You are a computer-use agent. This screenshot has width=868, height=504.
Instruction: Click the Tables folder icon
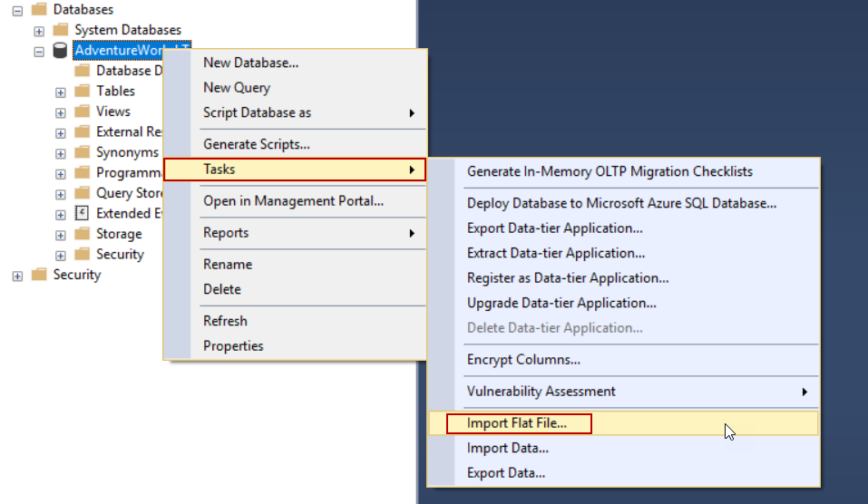coord(82,92)
